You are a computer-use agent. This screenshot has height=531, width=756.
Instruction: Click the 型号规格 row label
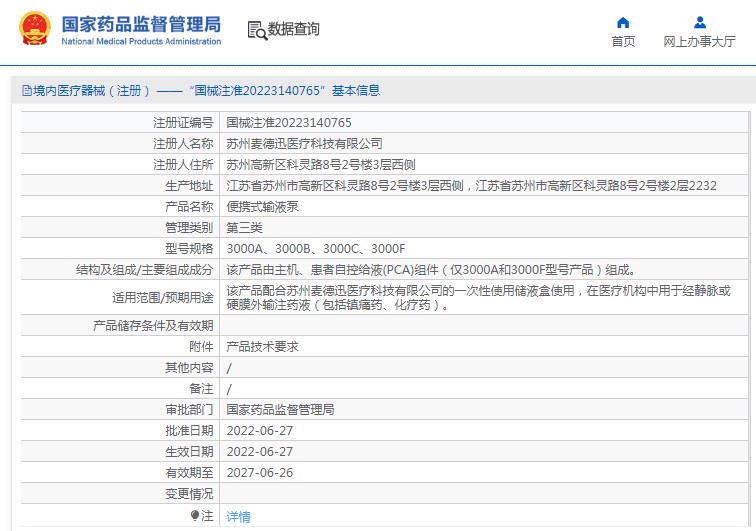pyautogui.click(x=189, y=249)
